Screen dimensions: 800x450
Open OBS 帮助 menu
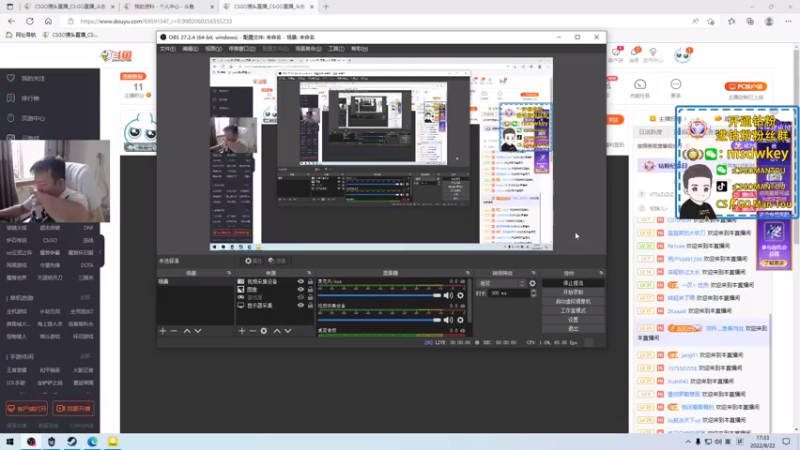[x=359, y=49]
